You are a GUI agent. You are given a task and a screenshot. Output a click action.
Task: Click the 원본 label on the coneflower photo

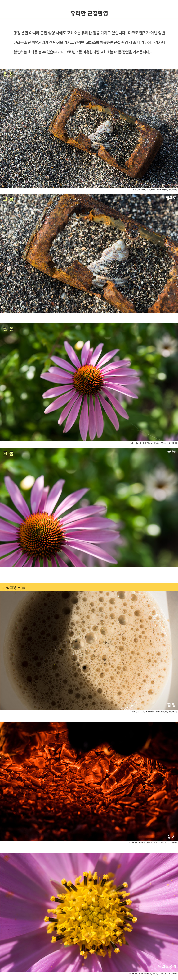click(8, 328)
